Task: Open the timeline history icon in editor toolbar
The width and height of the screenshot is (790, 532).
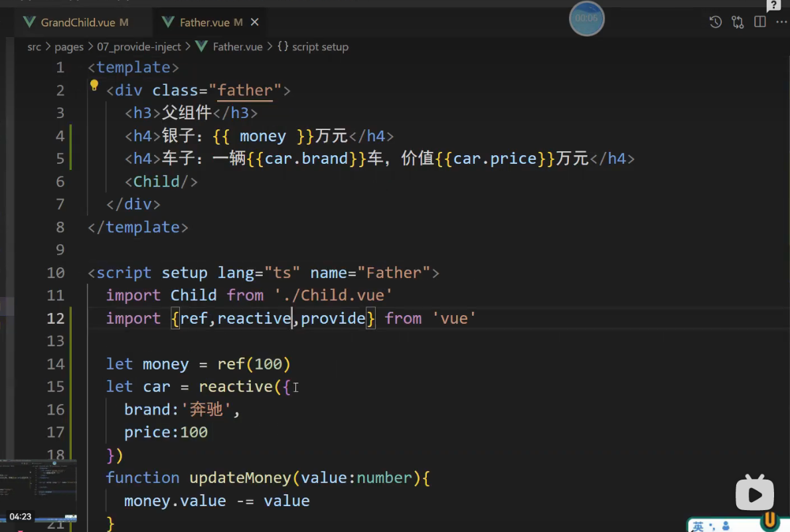Action: [716, 22]
